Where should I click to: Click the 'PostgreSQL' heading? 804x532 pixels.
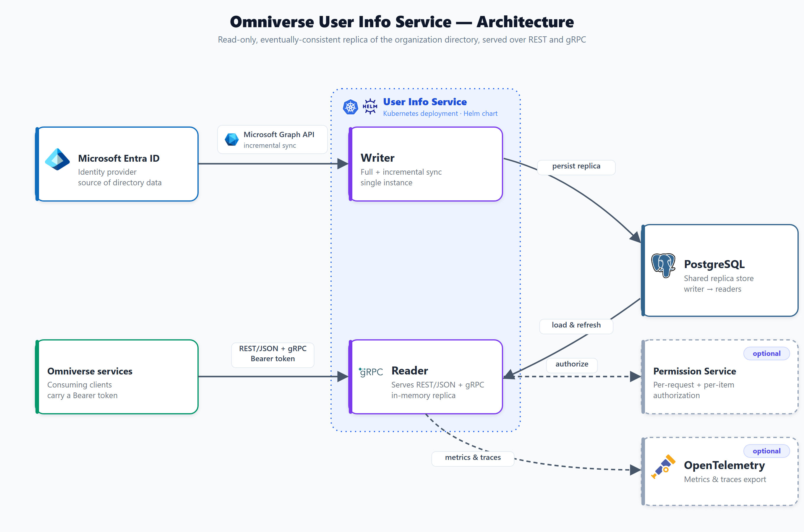714,264
